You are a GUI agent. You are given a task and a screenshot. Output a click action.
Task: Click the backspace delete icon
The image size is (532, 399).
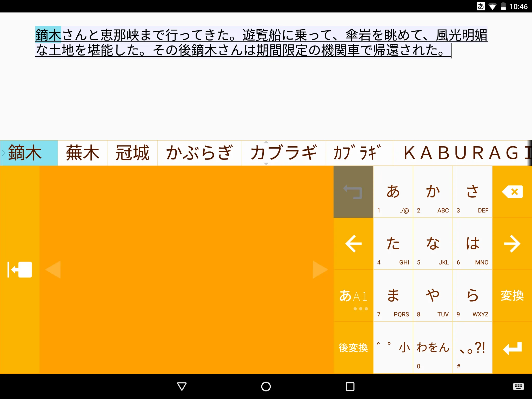click(512, 191)
